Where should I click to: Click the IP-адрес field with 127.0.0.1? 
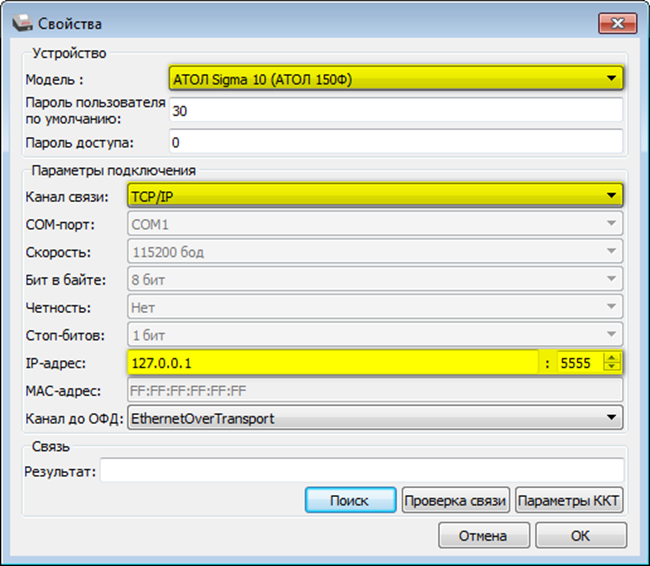(330, 363)
